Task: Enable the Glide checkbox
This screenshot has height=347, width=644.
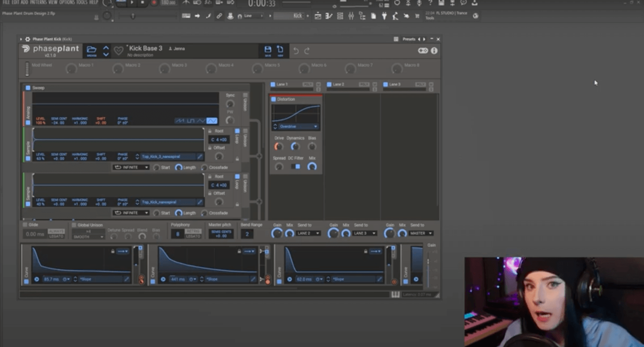Action: (x=25, y=225)
